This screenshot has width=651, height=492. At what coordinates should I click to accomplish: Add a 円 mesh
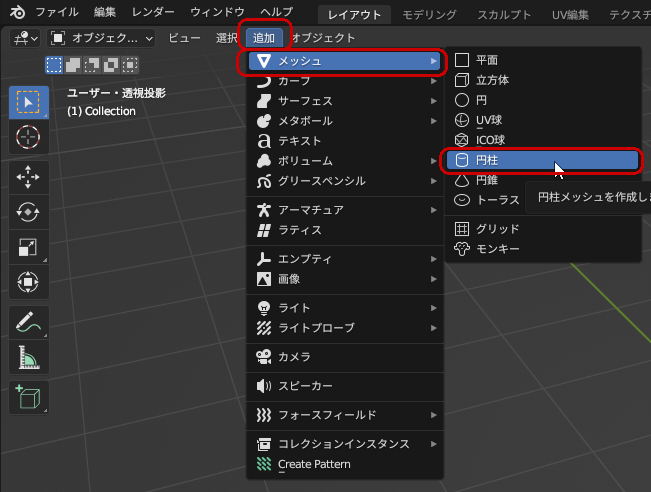[x=543, y=100]
